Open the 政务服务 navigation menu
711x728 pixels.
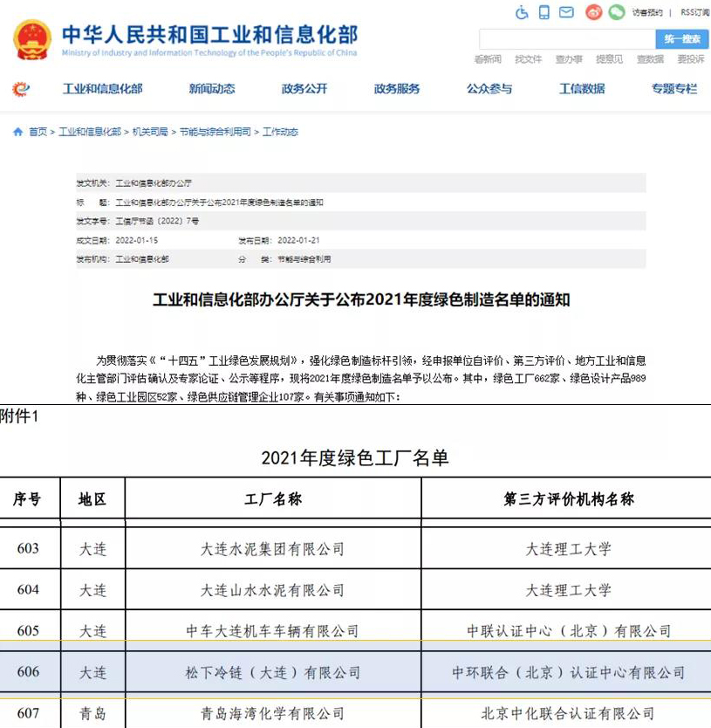(397, 89)
